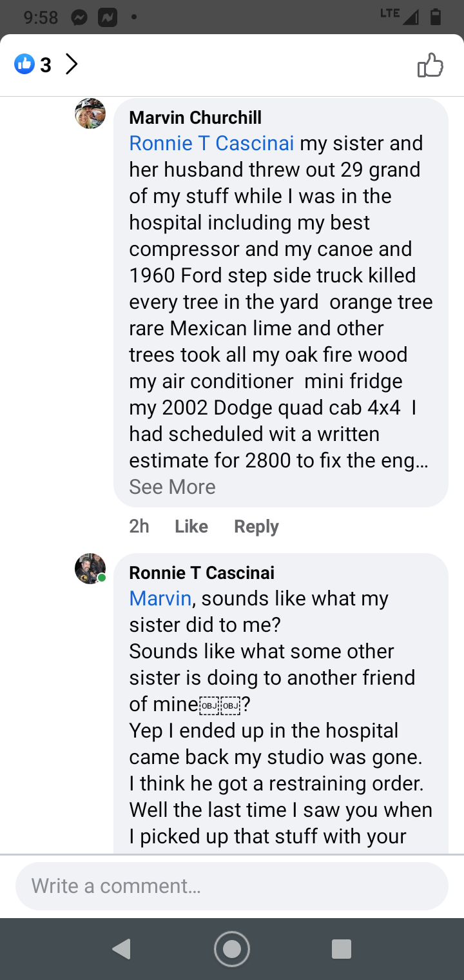Open Ronnie T Cascinai's profile avatar
The image size is (464, 980).
point(90,569)
